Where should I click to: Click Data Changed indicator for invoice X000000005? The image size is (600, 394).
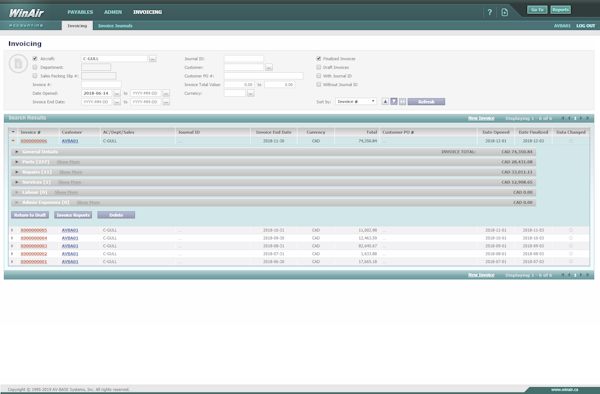point(571,230)
